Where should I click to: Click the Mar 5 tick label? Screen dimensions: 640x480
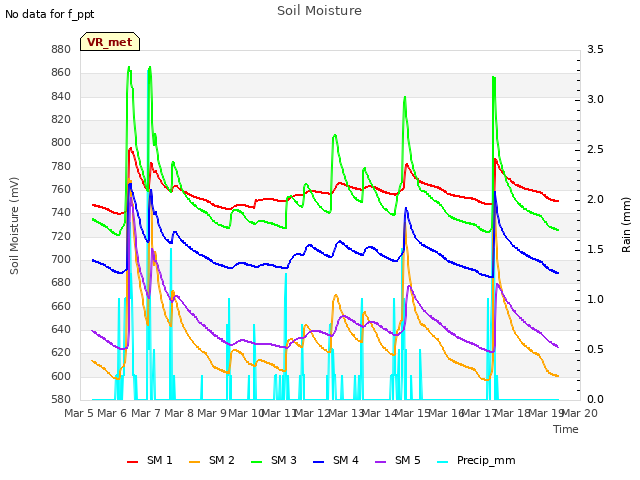click(79, 413)
